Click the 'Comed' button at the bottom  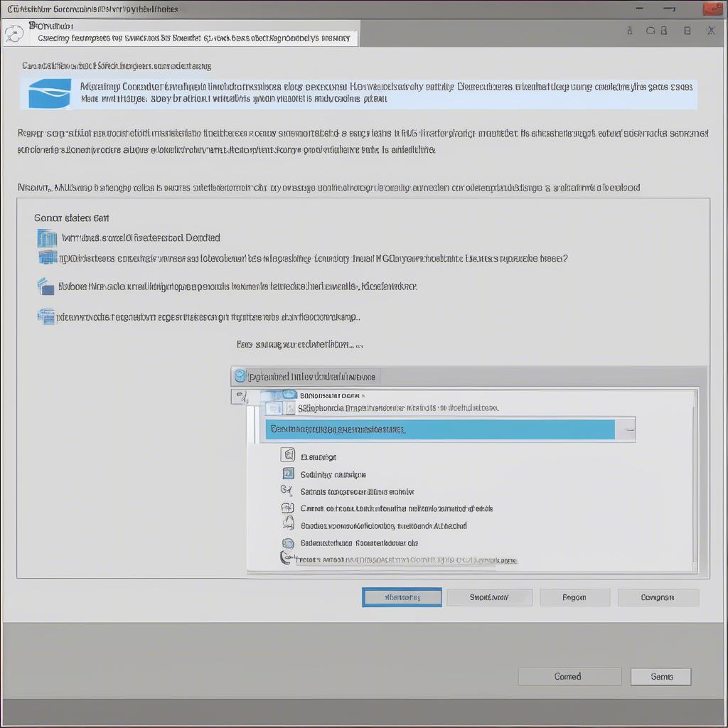coord(569,677)
